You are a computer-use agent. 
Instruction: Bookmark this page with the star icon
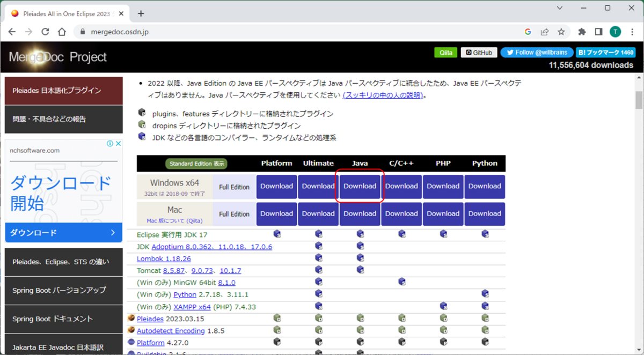[x=561, y=32]
